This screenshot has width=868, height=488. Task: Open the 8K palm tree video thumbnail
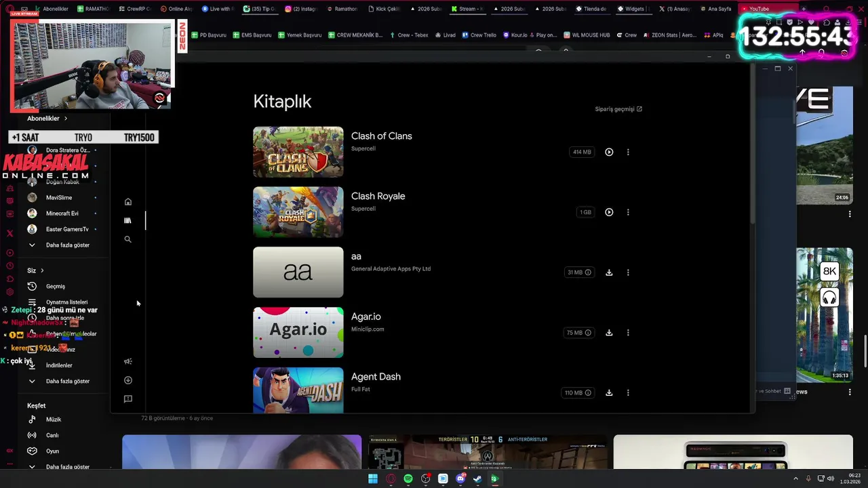[824, 315]
